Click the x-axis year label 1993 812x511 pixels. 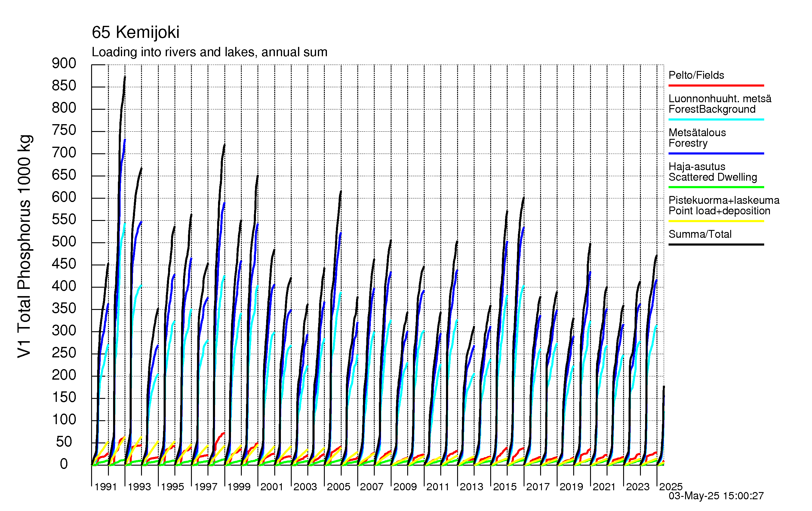[139, 487]
